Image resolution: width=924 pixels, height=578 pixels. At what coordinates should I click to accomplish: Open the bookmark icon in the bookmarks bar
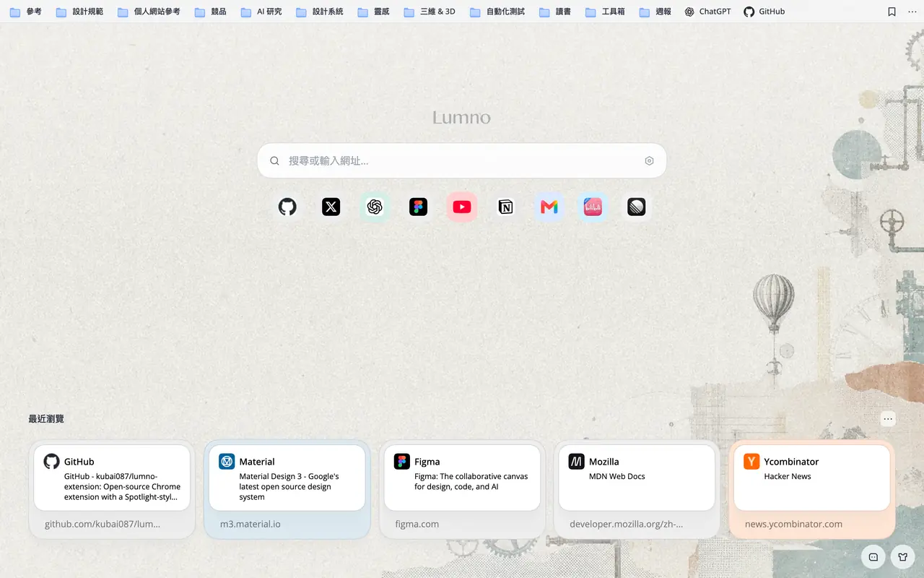click(892, 12)
